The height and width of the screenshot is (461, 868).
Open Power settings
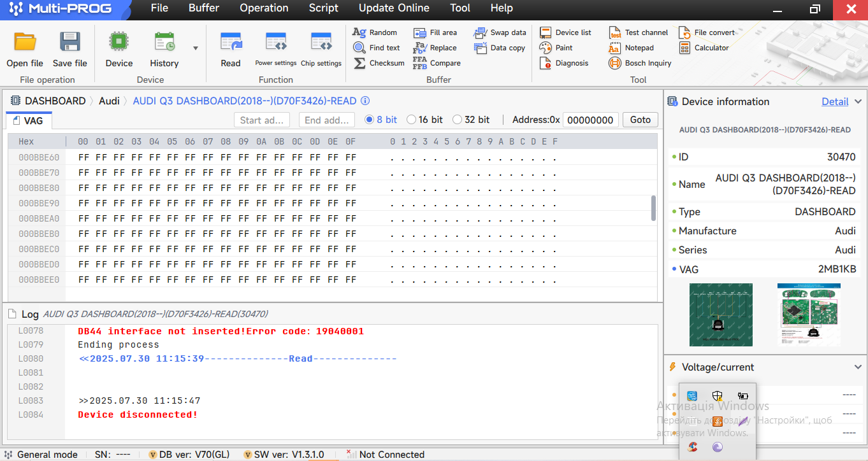pos(276,50)
